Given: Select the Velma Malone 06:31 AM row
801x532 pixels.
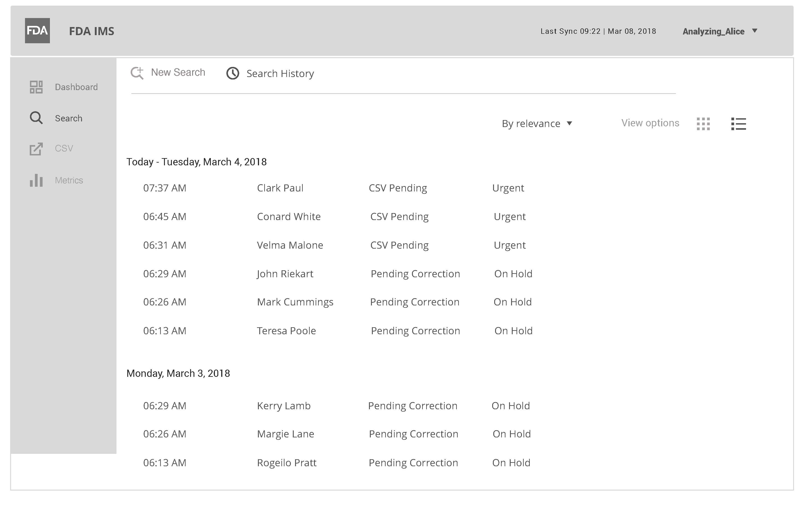Looking at the screenshot, I should (x=290, y=245).
